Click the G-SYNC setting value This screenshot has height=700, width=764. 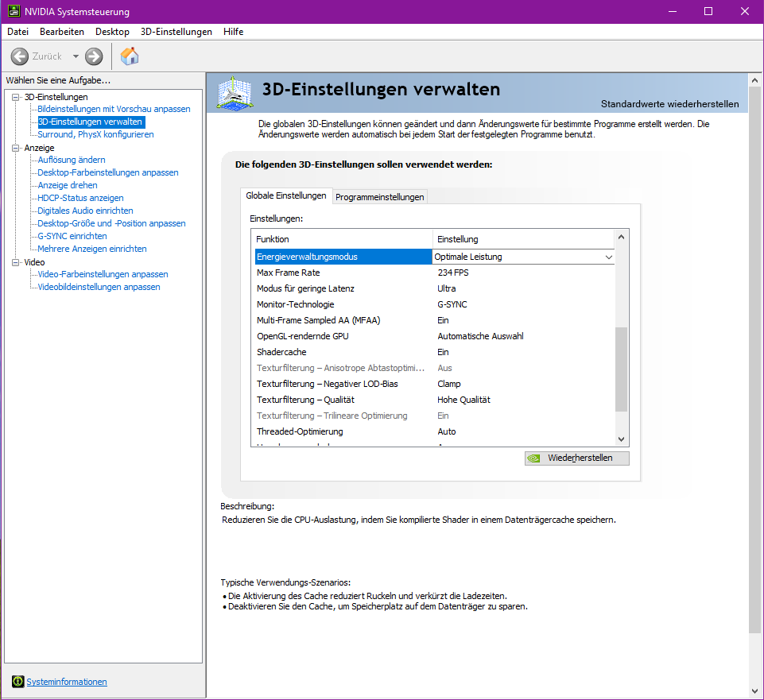[452, 304]
